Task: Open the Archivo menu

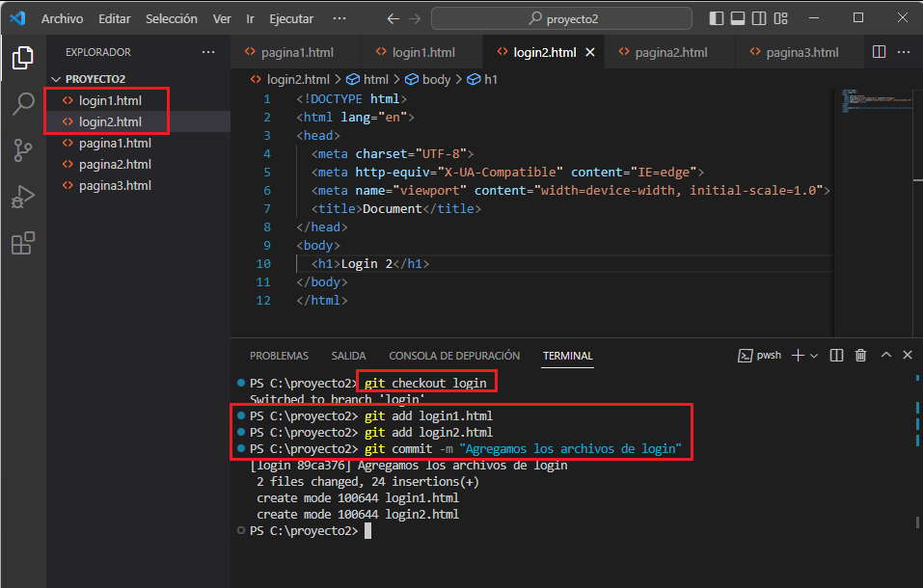Action: click(x=62, y=19)
